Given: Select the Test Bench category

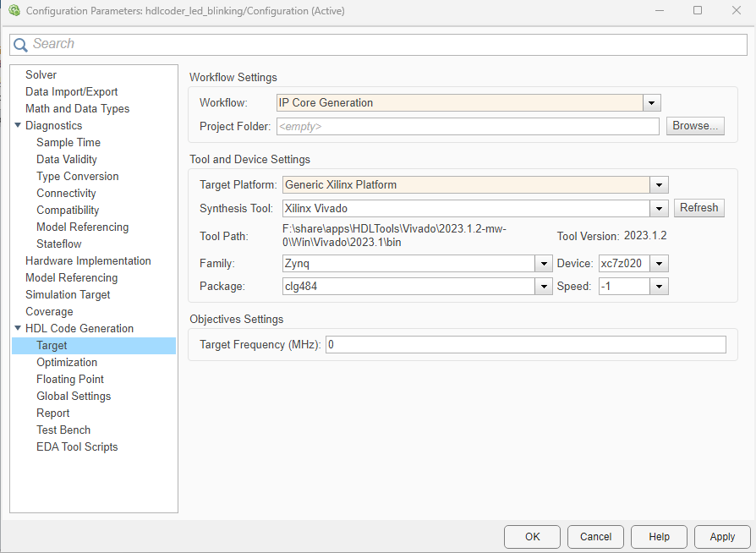Looking at the screenshot, I should 63,430.
